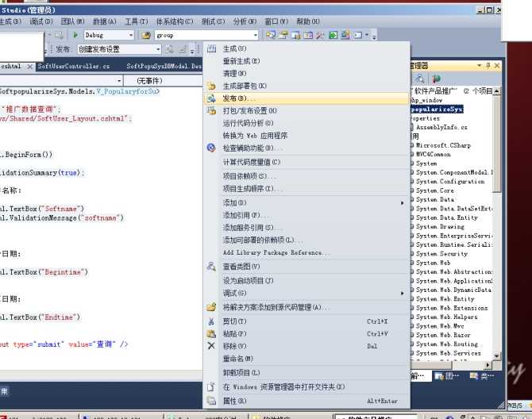Click Solution Explorer scroll-down arrow
Screen dimensions: 532x419
[x=497, y=356]
